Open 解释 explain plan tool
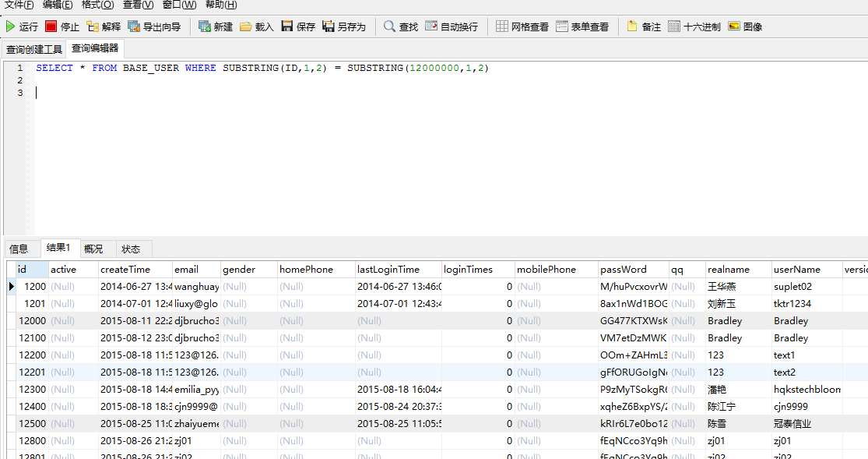 tap(104, 26)
